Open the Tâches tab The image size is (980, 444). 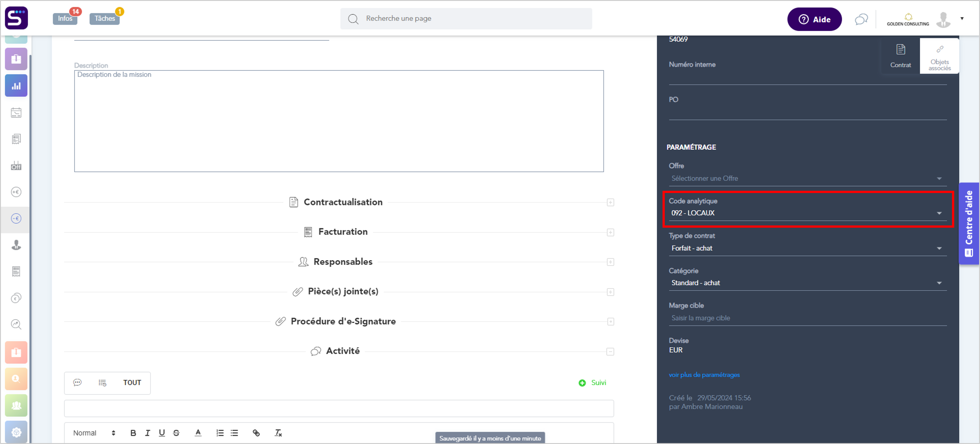(x=105, y=18)
